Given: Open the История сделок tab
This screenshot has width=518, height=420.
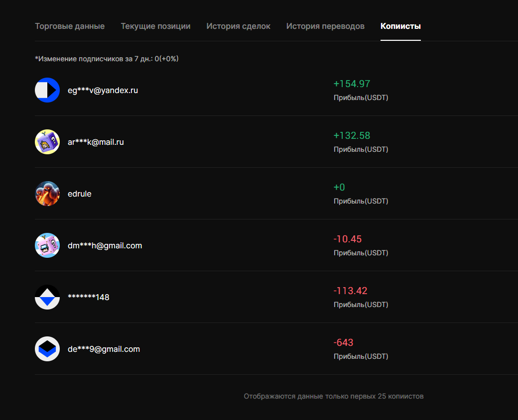Looking at the screenshot, I should tap(238, 26).
